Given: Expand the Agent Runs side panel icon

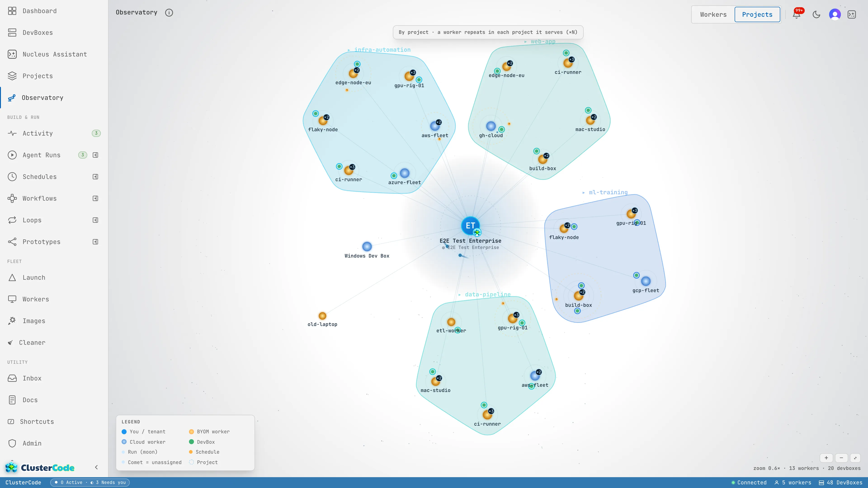Looking at the screenshot, I should (x=95, y=155).
